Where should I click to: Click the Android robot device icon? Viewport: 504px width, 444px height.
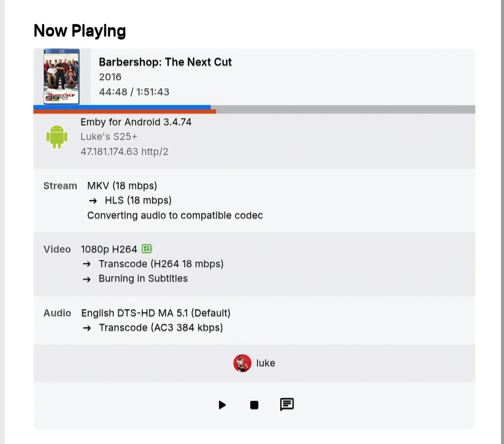[x=57, y=137]
